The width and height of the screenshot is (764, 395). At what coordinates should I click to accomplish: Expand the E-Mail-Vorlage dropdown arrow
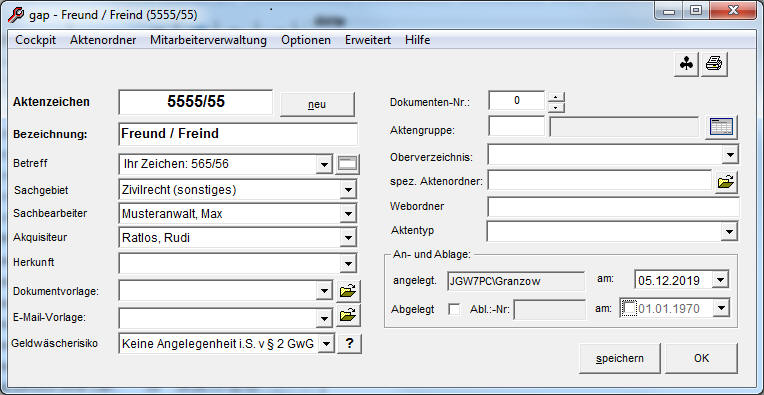324,319
